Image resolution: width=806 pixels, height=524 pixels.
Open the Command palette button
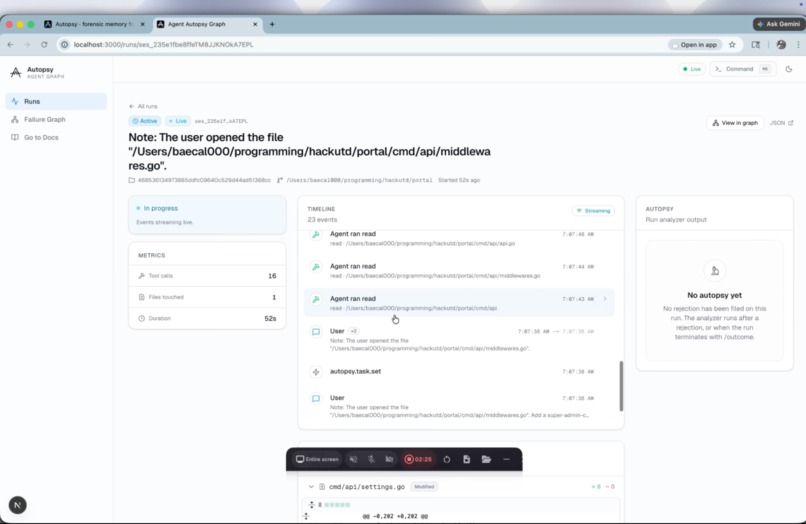pyautogui.click(x=743, y=69)
